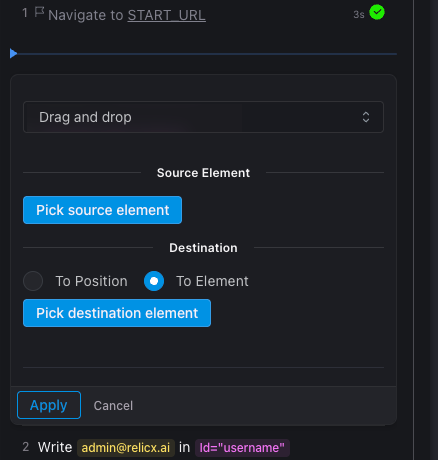This screenshot has height=460, width=438.
Task: Click the up-down chevron in the action selector
Action: point(366,117)
